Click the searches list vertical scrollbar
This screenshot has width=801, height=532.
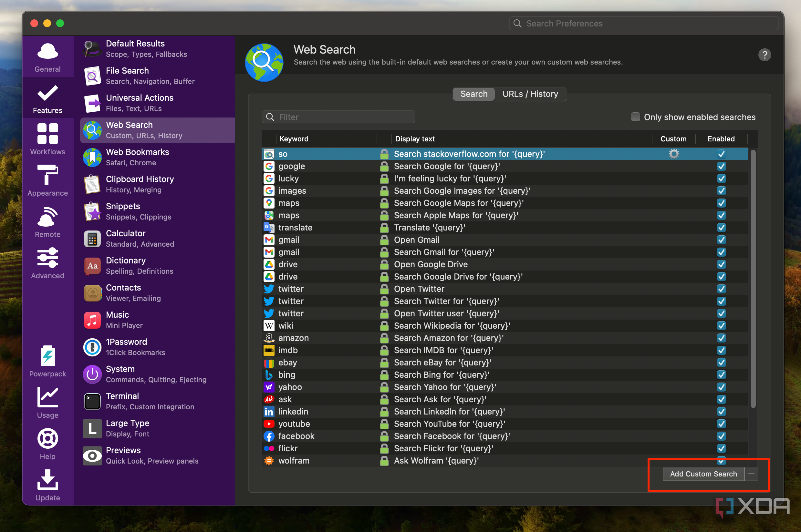click(753, 279)
